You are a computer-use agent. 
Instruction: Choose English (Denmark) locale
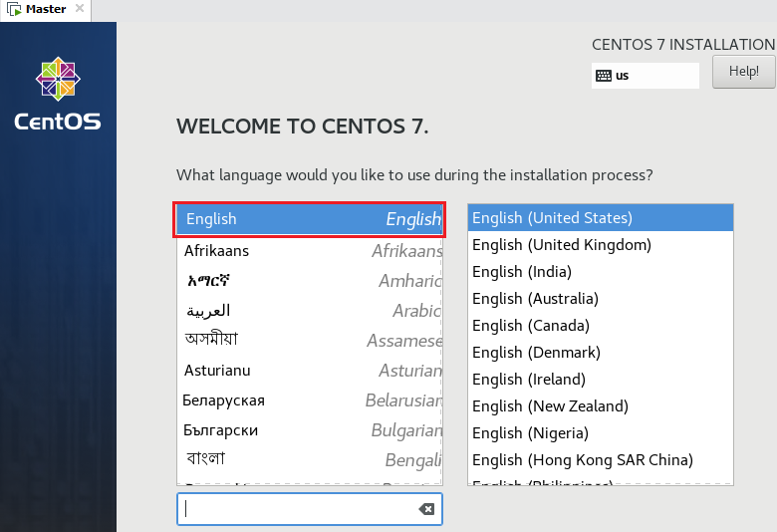coord(600,353)
